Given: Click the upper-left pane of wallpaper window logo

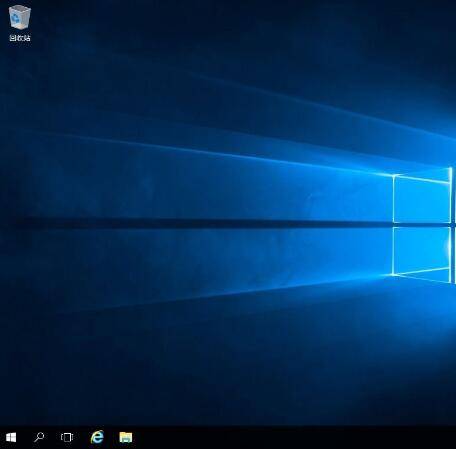Looking at the screenshot, I should click(x=422, y=198).
